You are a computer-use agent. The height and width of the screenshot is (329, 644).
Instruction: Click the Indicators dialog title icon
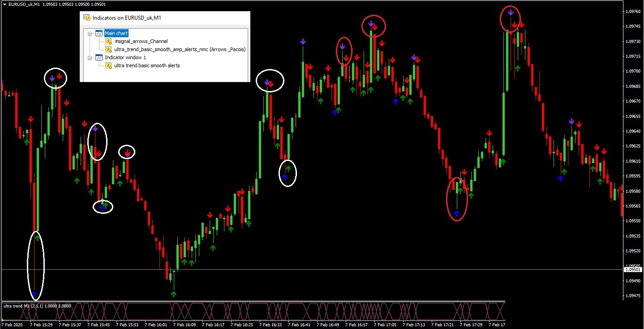87,18
